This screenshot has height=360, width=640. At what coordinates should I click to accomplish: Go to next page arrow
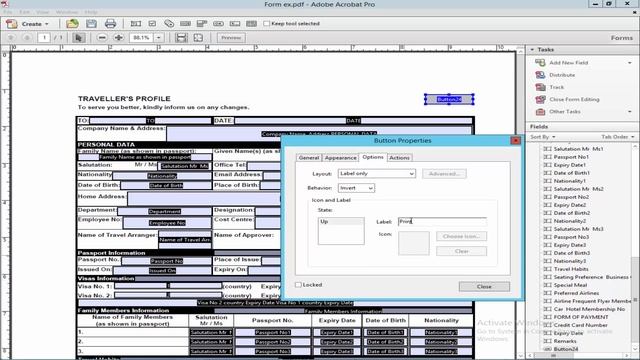tap(27, 38)
